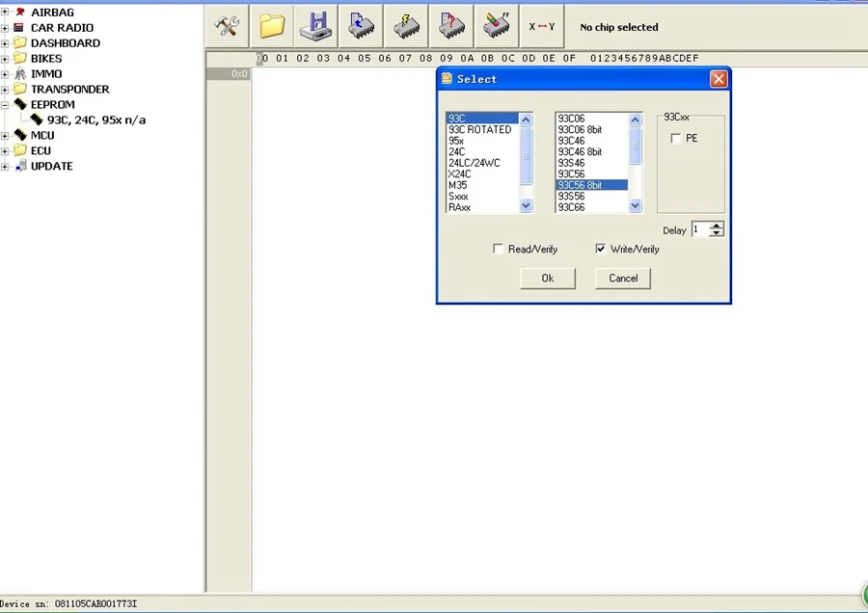Click the X↔Y swap bytes button
The image size is (868, 613).
(542, 26)
